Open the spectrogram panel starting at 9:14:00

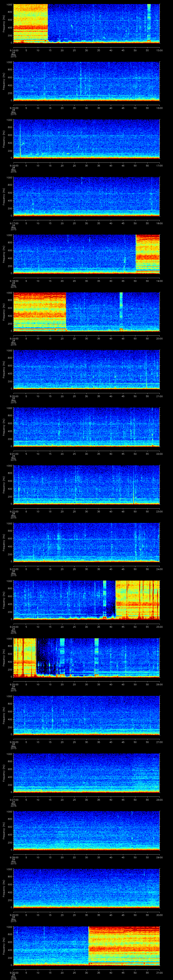tap(87, 24)
